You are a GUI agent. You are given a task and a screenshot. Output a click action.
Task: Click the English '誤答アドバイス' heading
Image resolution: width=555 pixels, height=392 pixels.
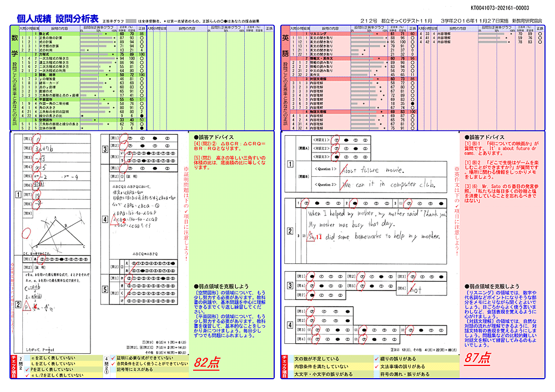[485, 137]
